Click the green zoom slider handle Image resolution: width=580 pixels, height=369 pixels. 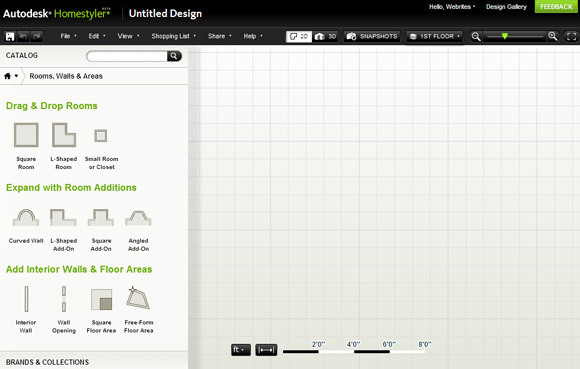click(x=505, y=36)
